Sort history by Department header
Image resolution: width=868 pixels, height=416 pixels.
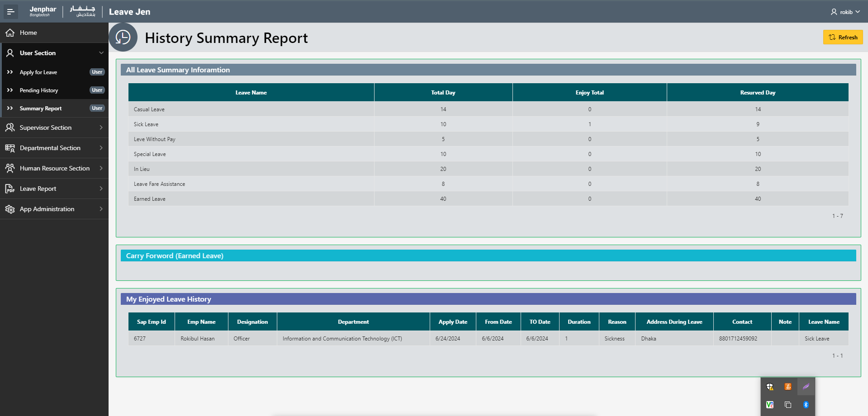pyautogui.click(x=353, y=322)
